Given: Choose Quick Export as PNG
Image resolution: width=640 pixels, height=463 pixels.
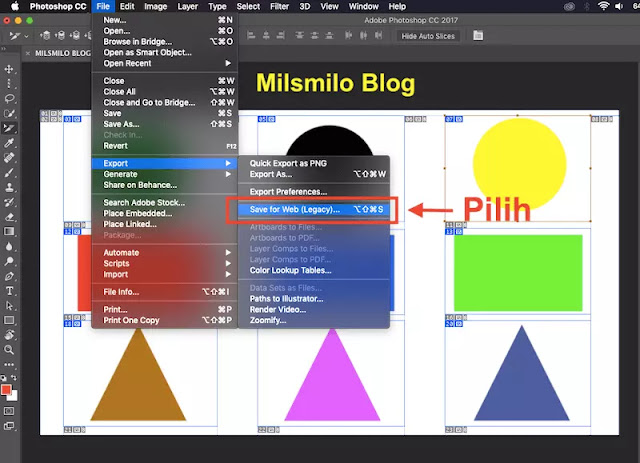Looking at the screenshot, I should click(313, 163).
